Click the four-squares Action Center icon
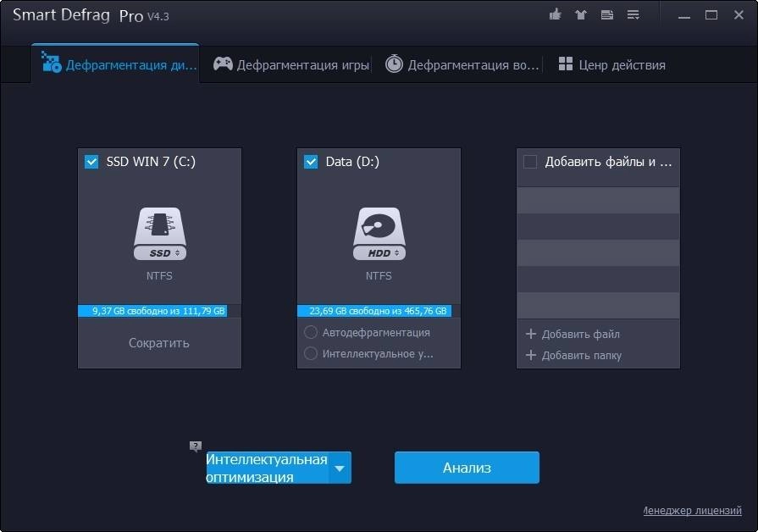 565,64
